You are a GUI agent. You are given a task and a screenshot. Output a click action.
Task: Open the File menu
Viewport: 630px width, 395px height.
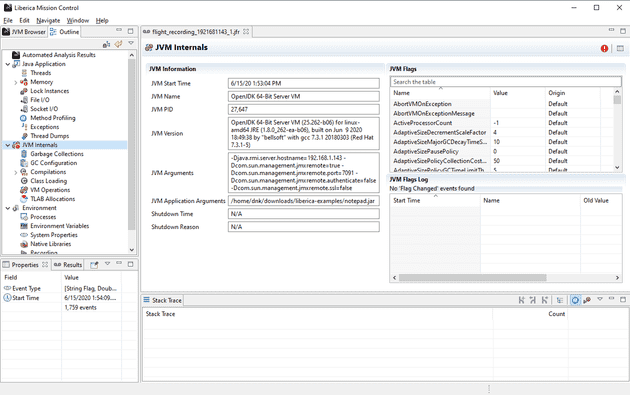[8, 20]
